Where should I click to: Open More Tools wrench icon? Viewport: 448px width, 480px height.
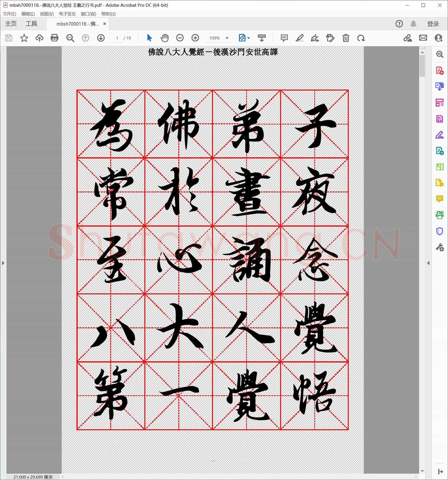[439, 247]
